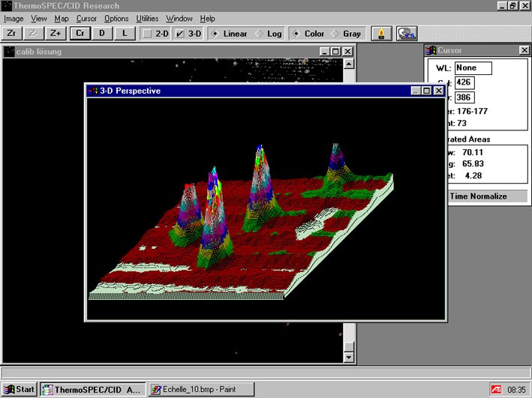Image resolution: width=532 pixels, height=398 pixels.
Task: Uncheck the 3-D view checkbox
Action: tap(180, 34)
